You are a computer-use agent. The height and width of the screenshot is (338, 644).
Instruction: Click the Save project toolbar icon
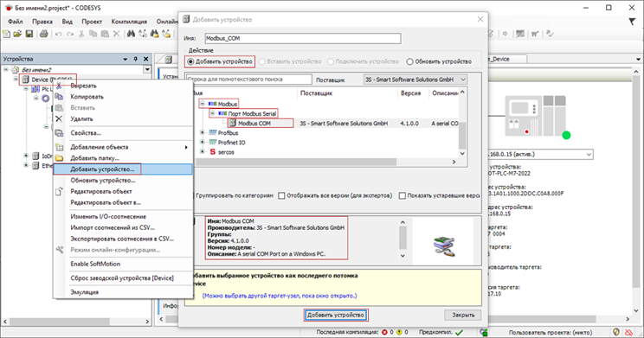[29, 34]
